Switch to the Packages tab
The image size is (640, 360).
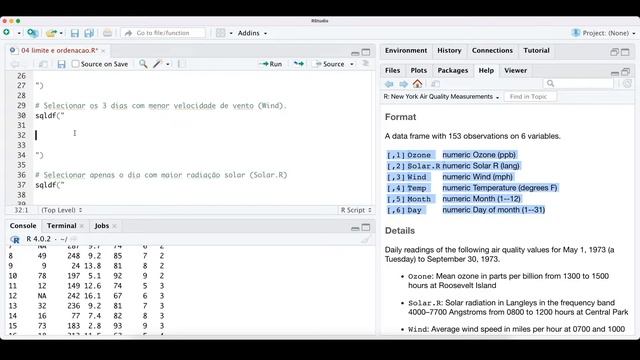453,70
